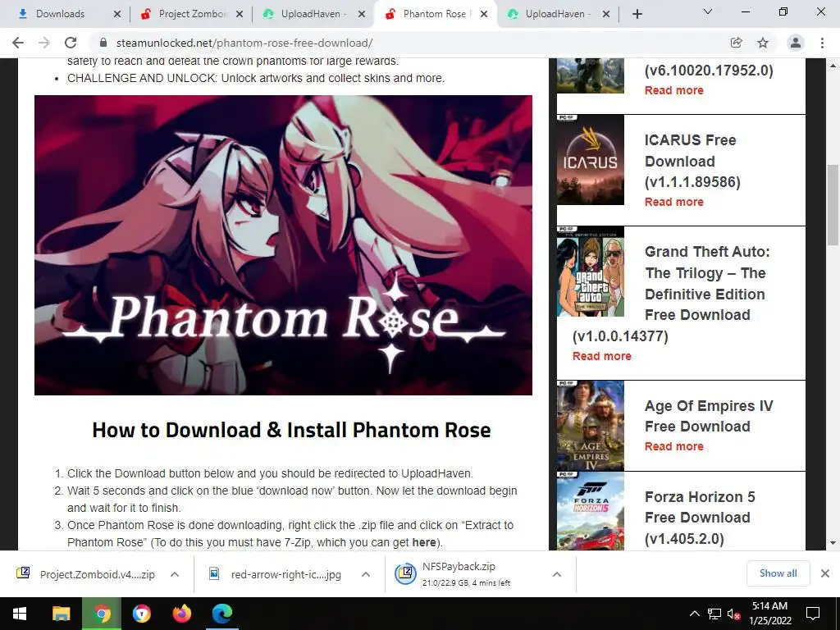Select the Phantom Rose tab
840x630 pixels.
point(435,14)
